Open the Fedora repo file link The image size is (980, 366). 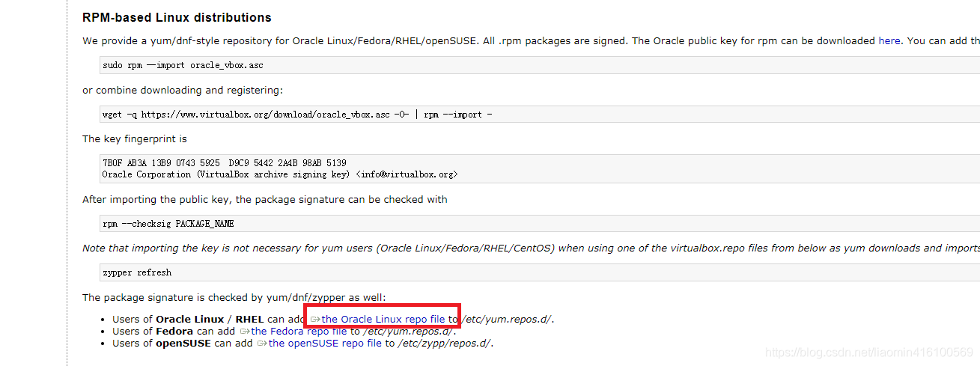pos(299,331)
